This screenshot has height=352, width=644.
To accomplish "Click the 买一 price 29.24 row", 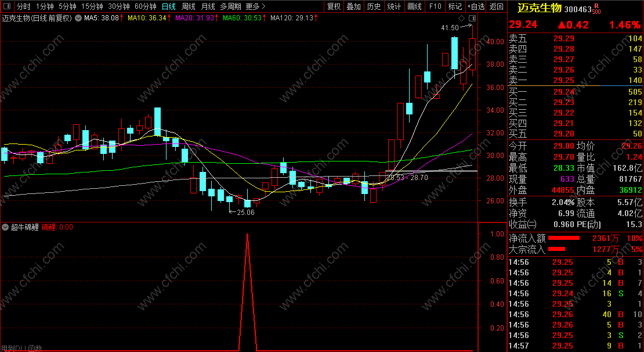I will coord(576,92).
